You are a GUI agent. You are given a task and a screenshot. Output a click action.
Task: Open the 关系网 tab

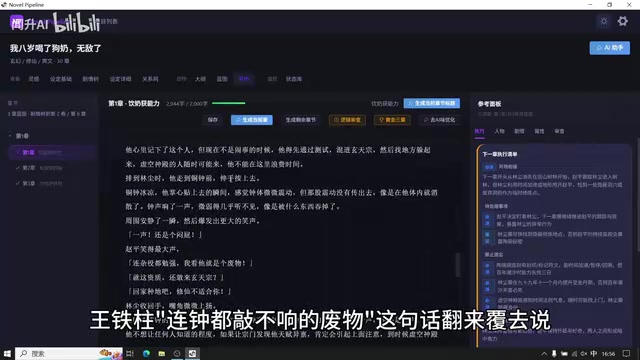point(150,79)
